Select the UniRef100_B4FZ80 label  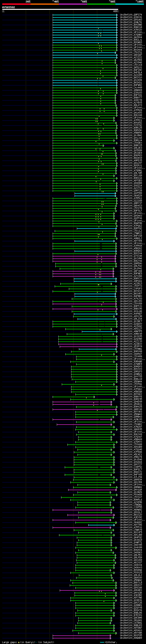click(131, 70)
